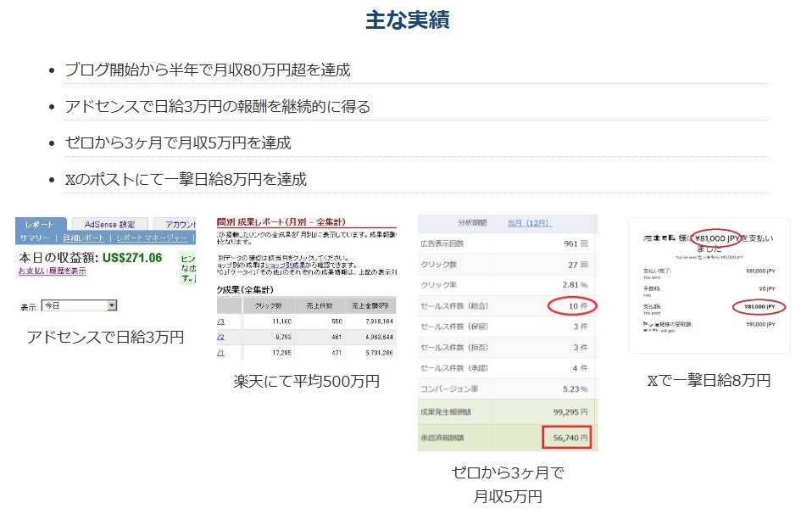Click the red-boxed 56,740円 approved reward value

pos(565,438)
